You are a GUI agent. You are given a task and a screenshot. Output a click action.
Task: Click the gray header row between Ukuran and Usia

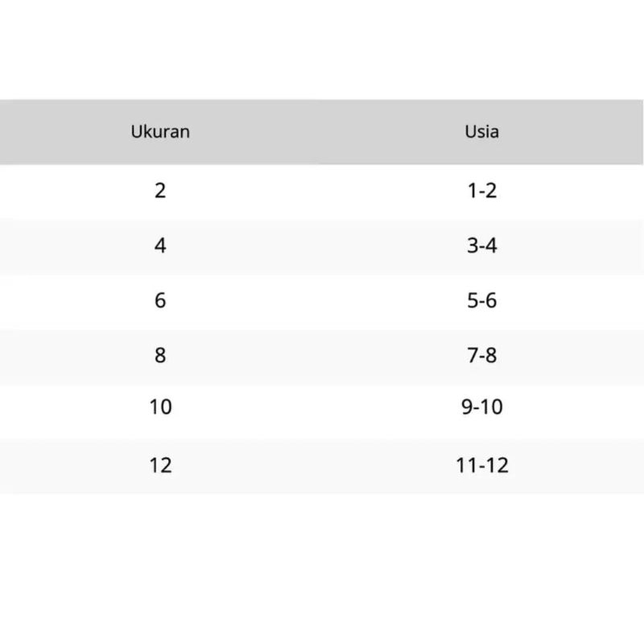click(x=322, y=131)
